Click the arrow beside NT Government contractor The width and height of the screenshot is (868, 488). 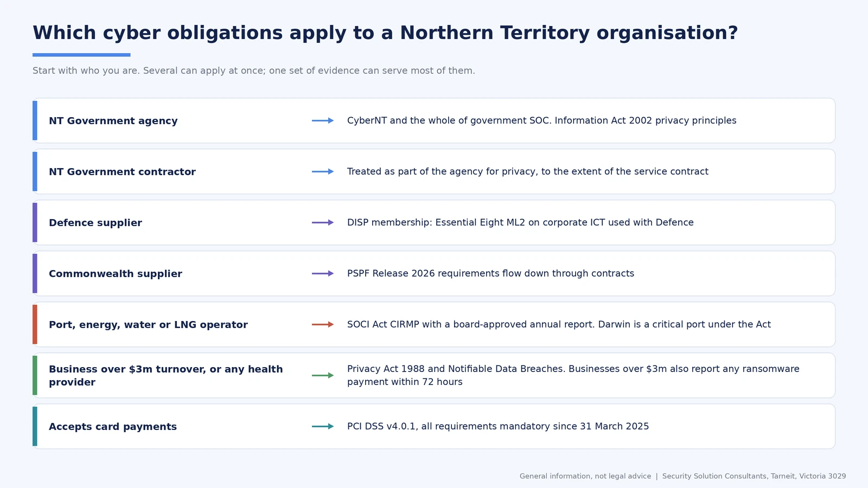pos(323,171)
